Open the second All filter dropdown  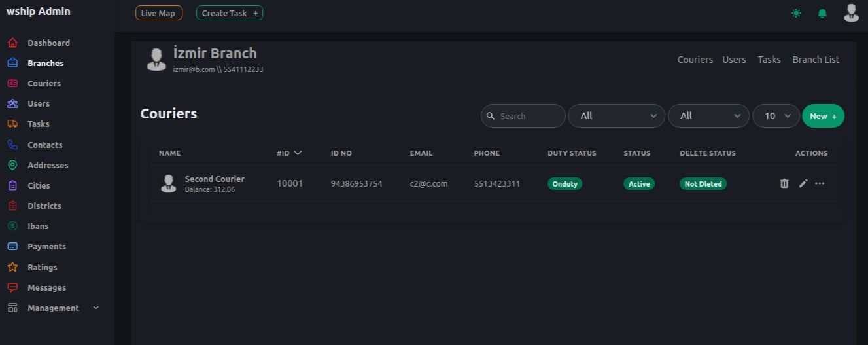708,116
